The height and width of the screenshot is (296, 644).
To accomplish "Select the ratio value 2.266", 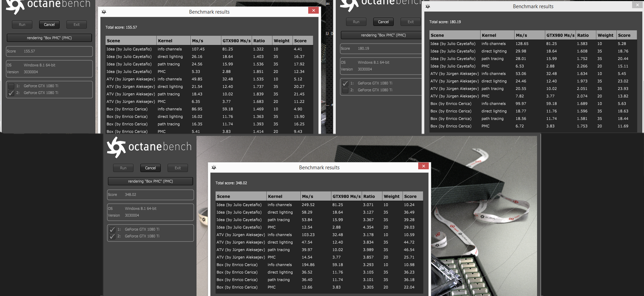I will [x=582, y=66].
